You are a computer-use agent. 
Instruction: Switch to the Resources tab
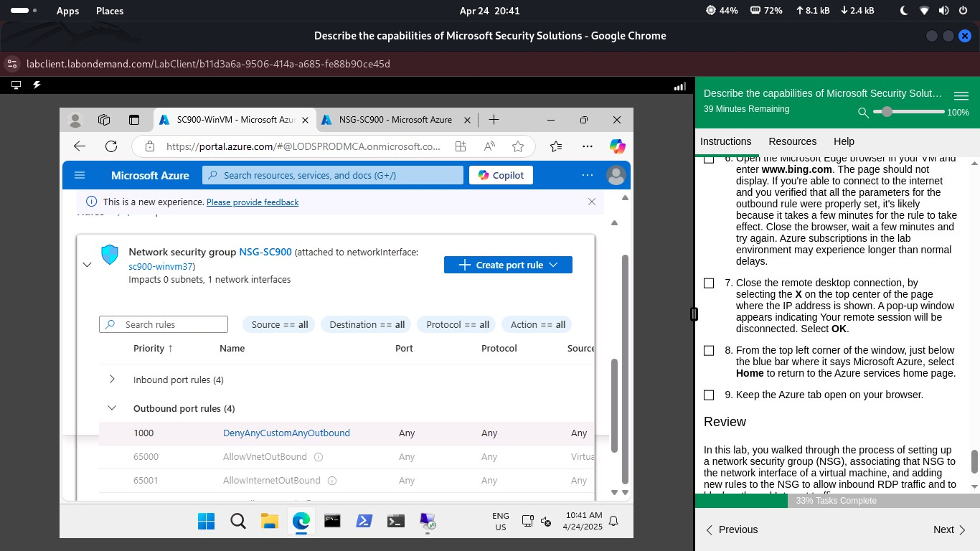(792, 141)
